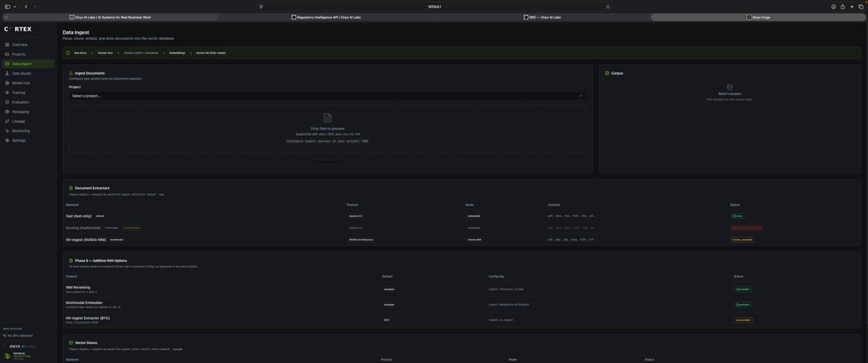
Task: Open the Monitoring pulse icon
Action: point(7,131)
